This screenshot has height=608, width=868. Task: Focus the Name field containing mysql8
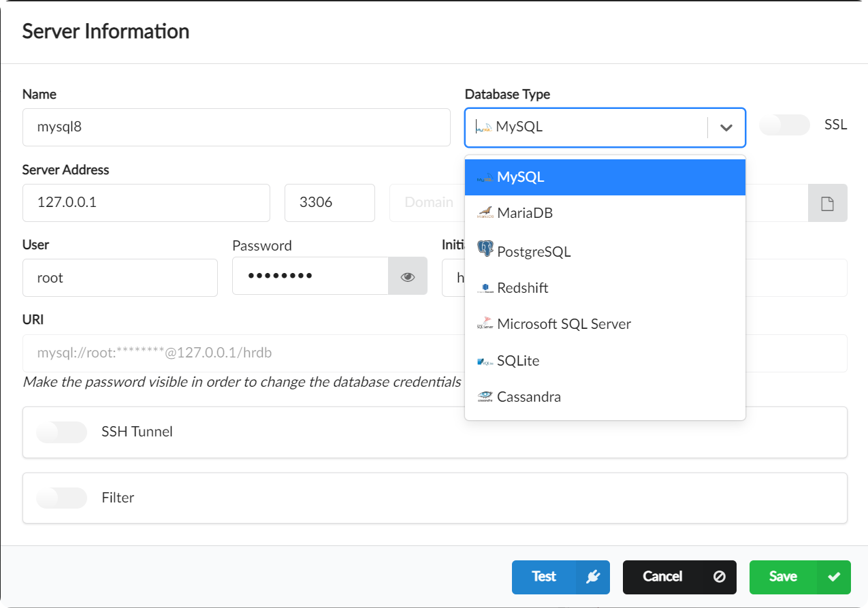click(236, 127)
